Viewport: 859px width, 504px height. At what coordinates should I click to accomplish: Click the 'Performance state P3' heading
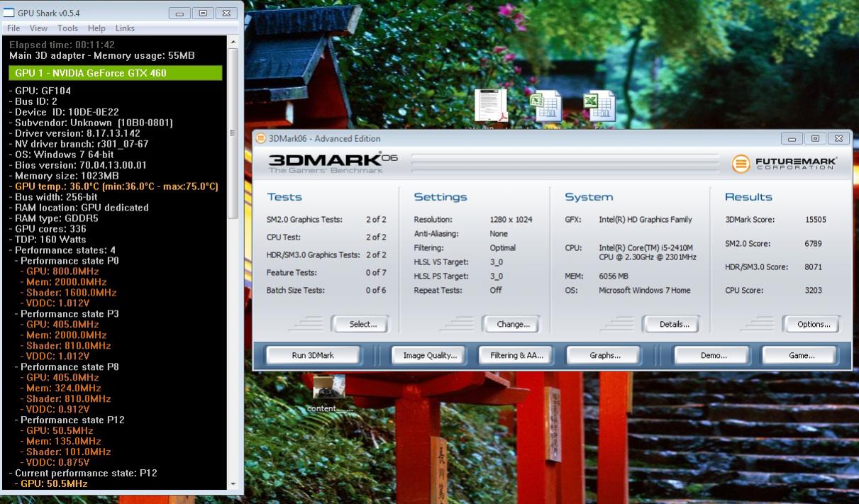tap(67, 314)
